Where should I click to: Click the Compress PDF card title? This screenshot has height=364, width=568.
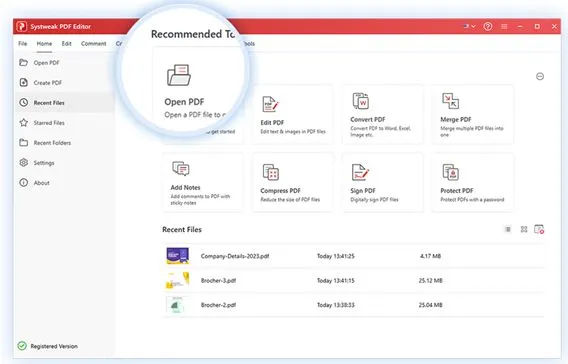[280, 191]
